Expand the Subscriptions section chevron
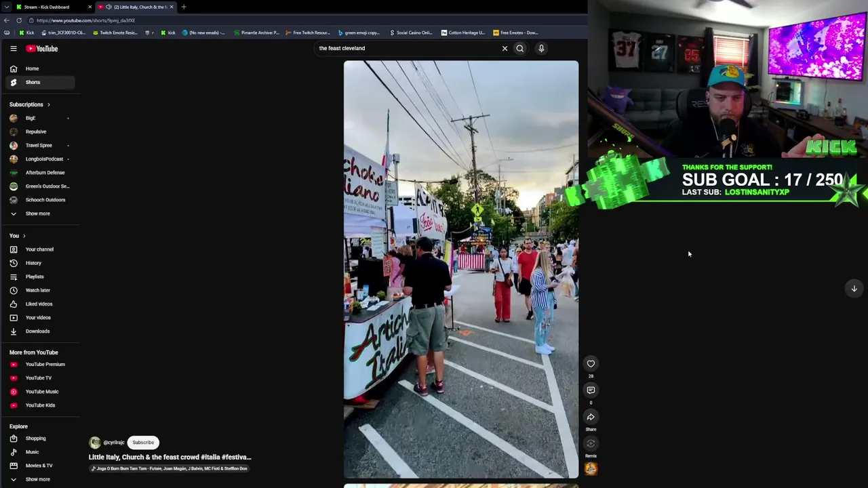 coord(49,104)
